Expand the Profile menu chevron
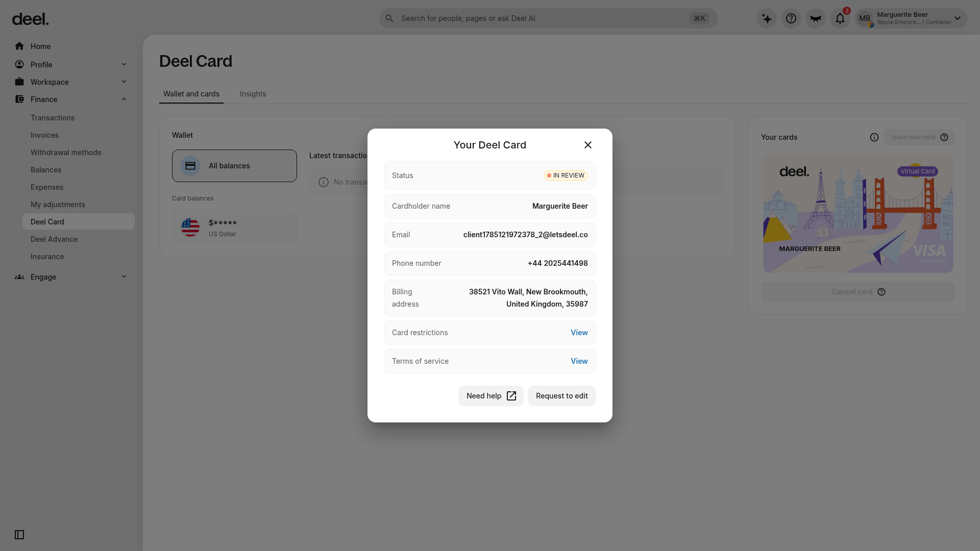 (x=124, y=64)
